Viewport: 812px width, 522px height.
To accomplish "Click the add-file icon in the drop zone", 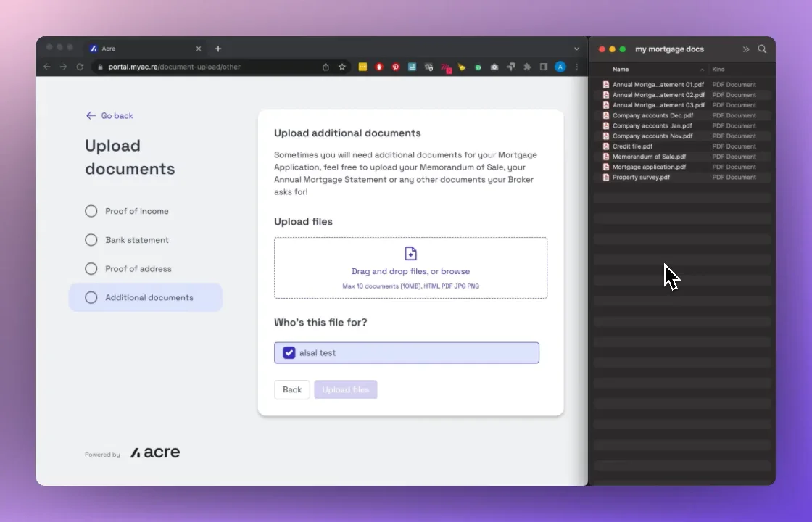I will coord(410,253).
